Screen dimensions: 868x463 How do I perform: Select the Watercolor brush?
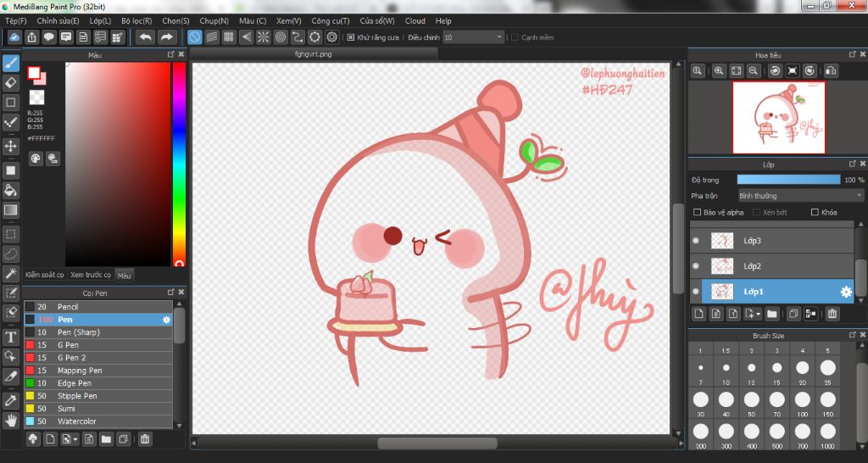click(x=98, y=421)
